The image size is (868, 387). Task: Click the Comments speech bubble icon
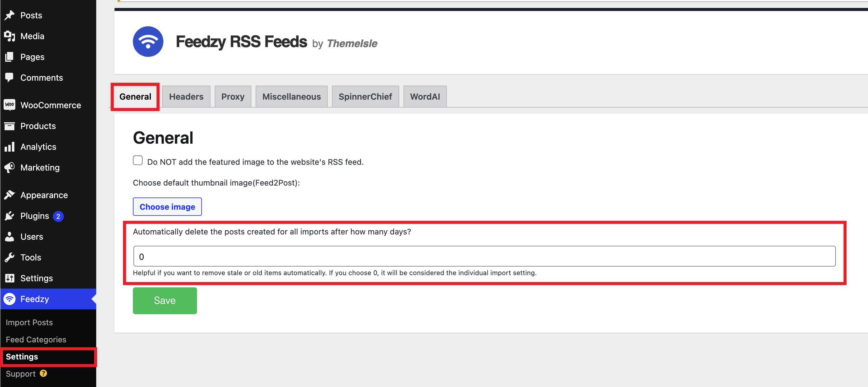click(9, 78)
